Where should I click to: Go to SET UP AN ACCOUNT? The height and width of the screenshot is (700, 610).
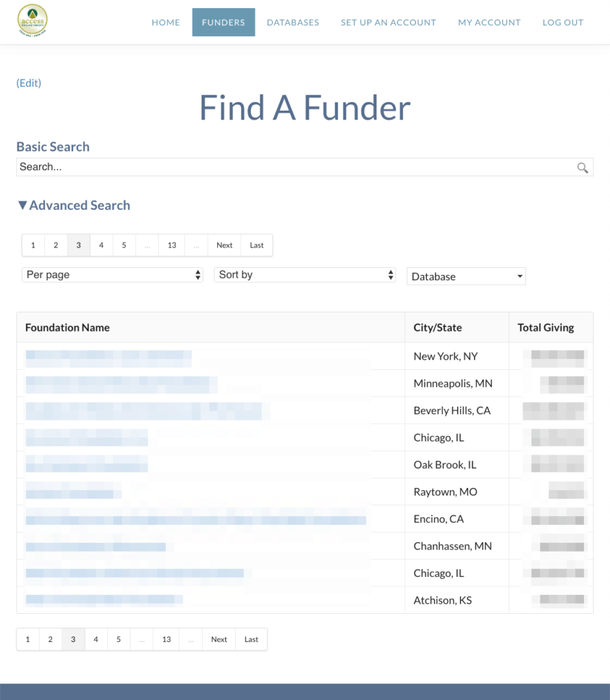(388, 22)
